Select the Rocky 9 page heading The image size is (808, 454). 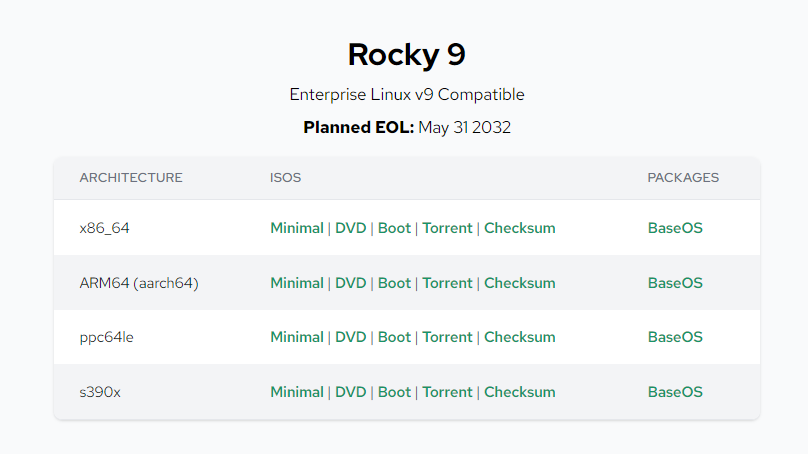407,55
